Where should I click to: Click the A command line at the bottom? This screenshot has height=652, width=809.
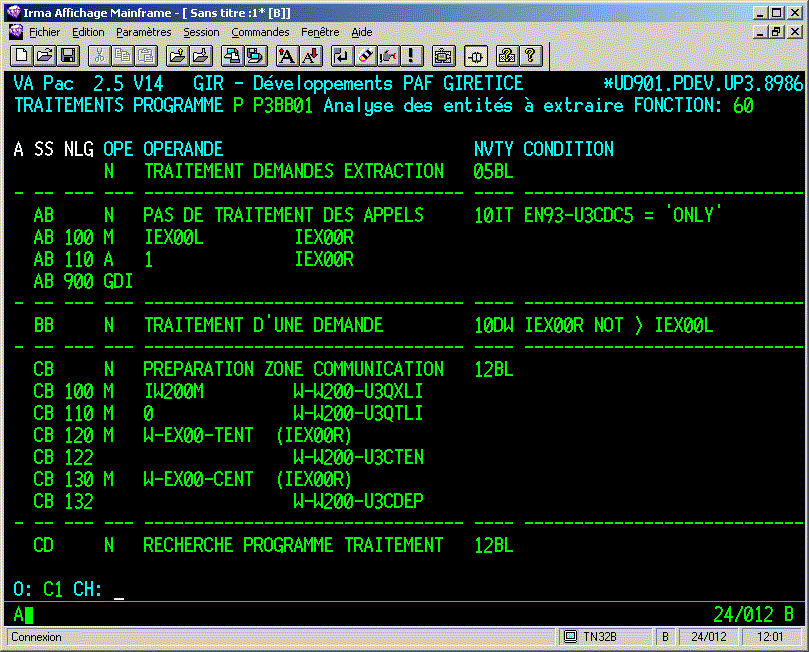(x=23, y=614)
